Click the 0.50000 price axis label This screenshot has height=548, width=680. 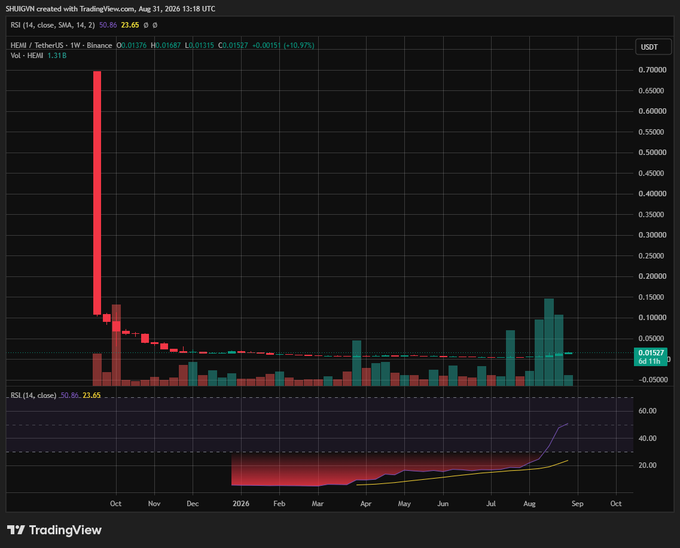(x=652, y=152)
